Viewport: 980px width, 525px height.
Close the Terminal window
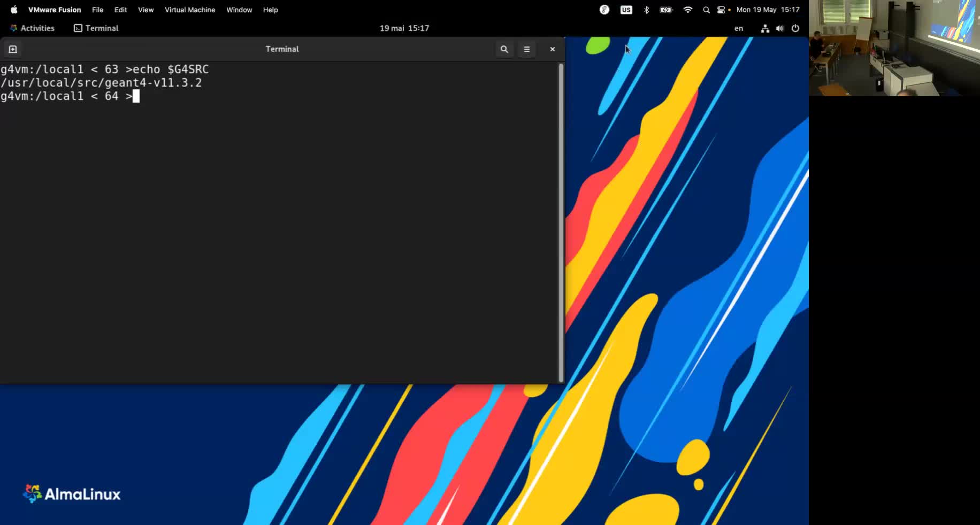[x=553, y=49]
